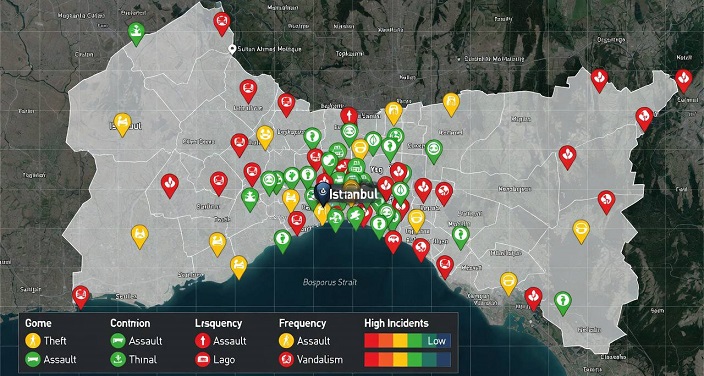Screen dimensions: 704x376
Task: Select red Assault person icon under Lrsquency
Action: point(202,341)
